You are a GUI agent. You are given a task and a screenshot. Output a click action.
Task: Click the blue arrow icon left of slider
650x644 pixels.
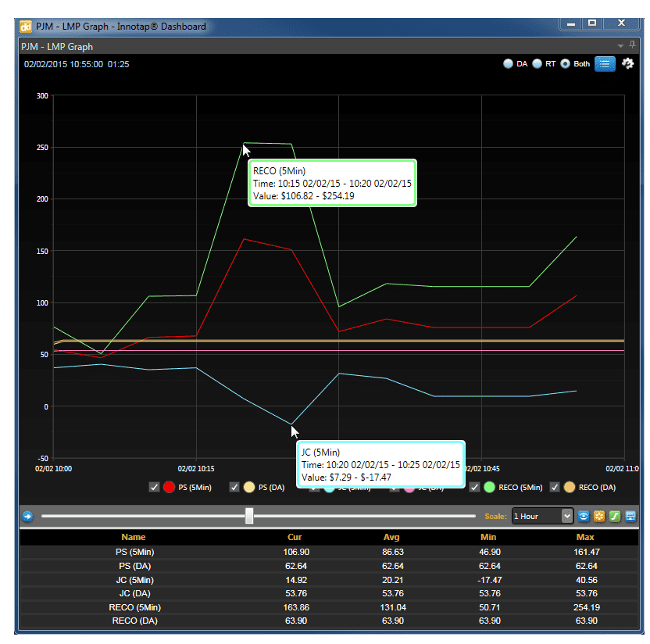(x=28, y=517)
